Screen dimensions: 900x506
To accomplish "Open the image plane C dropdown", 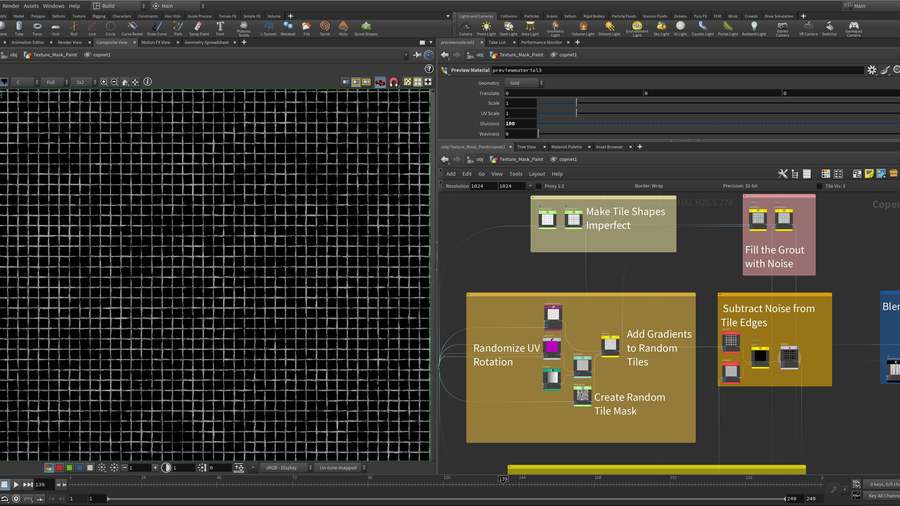I will (25, 82).
